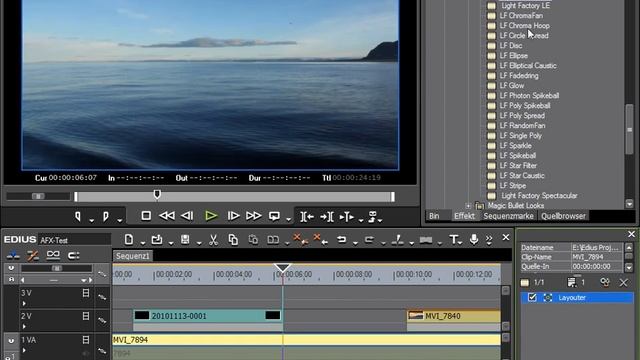Expand the 3 V track
The width and height of the screenshot is (640, 360).
click(24, 303)
